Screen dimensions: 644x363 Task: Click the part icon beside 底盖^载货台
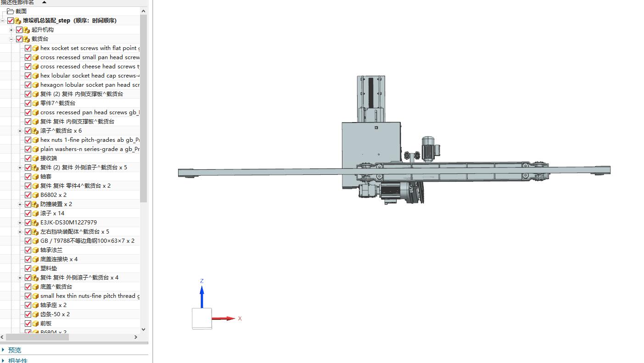coord(35,287)
